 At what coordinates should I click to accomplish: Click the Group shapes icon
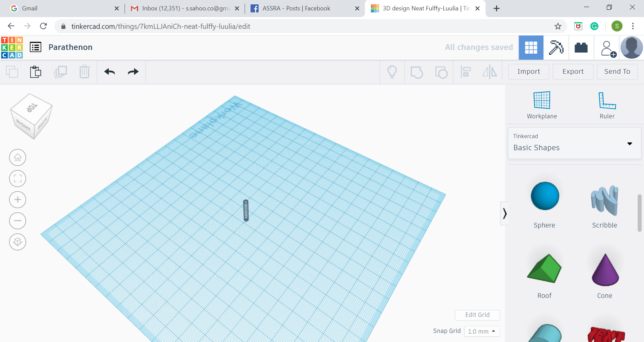417,72
